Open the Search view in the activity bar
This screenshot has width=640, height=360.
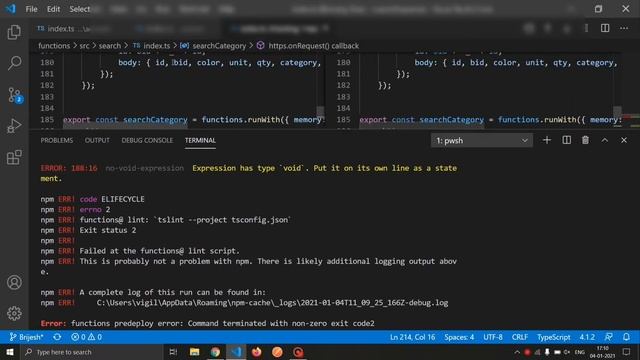pyautogui.click(x=14, y=63)
